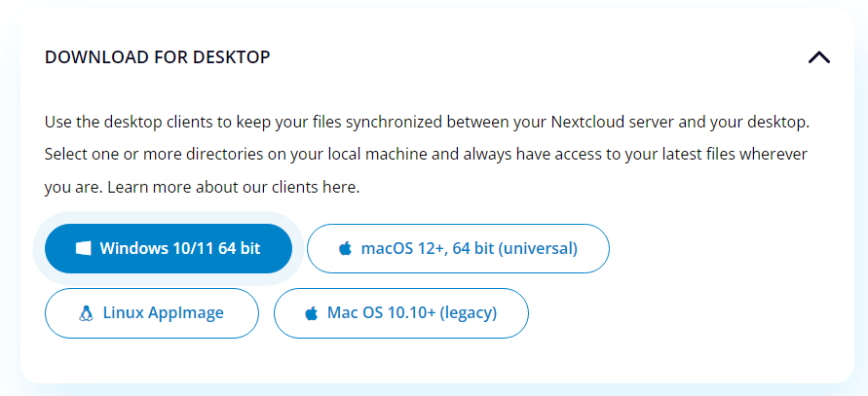Download the Windows 10/11 64 bit client
Image resolution: width=868 pixels, height=396 pixels.
tap(169, 248)
